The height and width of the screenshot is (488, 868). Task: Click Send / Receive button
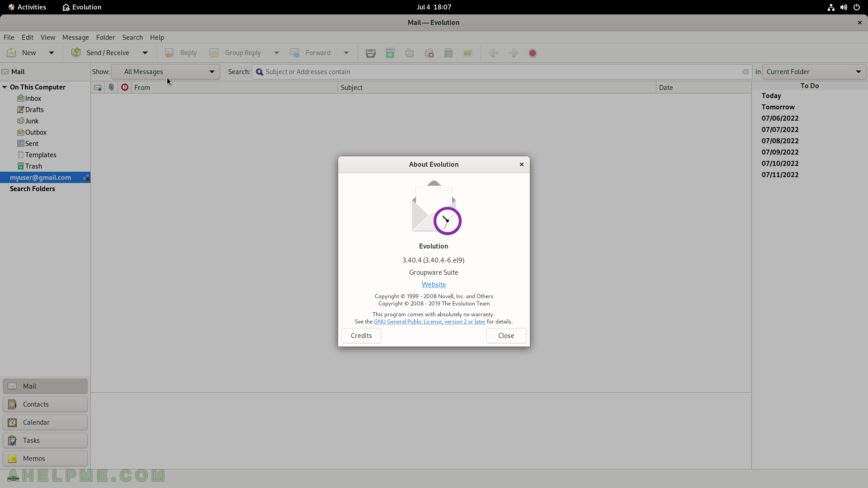pos(101,53)
